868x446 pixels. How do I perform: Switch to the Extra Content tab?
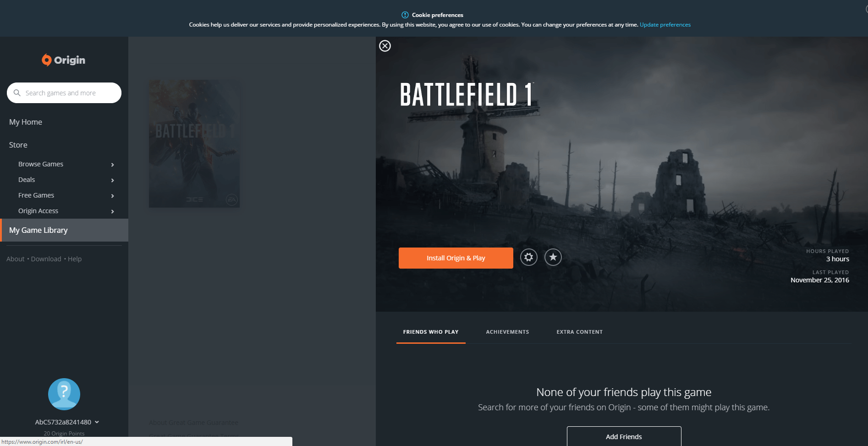[x=580, y=332]
